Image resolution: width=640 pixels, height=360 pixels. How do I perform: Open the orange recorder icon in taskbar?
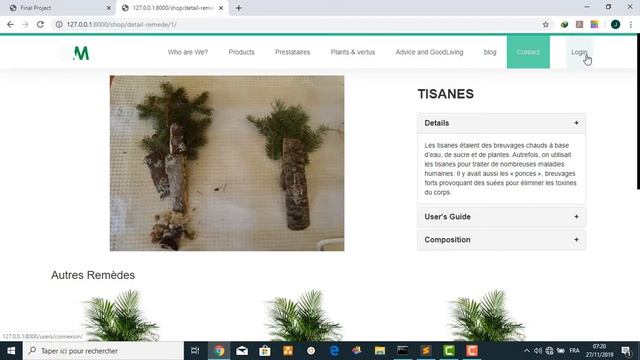coord(472,351)
